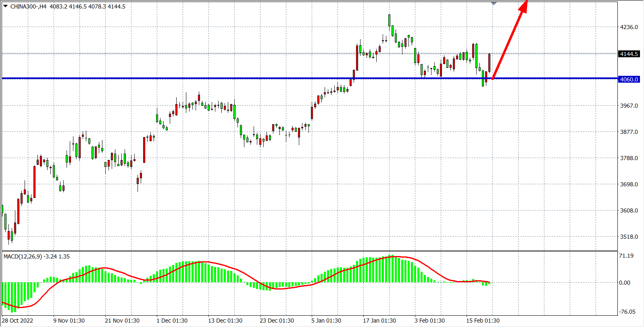Click the 17 Jan 01:30 time label
Screen dimensions: 644x327
(x=379, y=321)
